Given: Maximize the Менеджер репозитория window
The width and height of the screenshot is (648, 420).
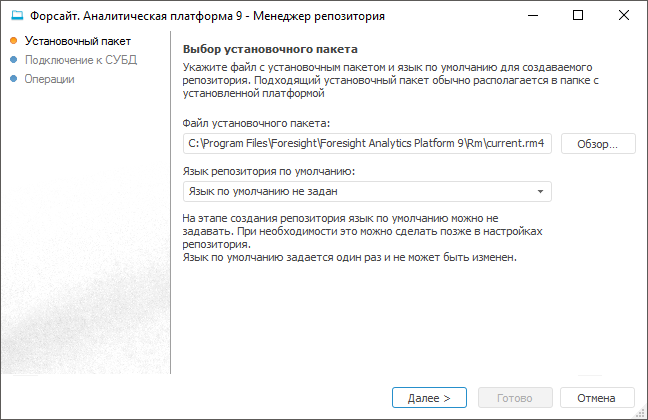Looking at the screenshot, I should pyautogui.click(x=578, y=16).
